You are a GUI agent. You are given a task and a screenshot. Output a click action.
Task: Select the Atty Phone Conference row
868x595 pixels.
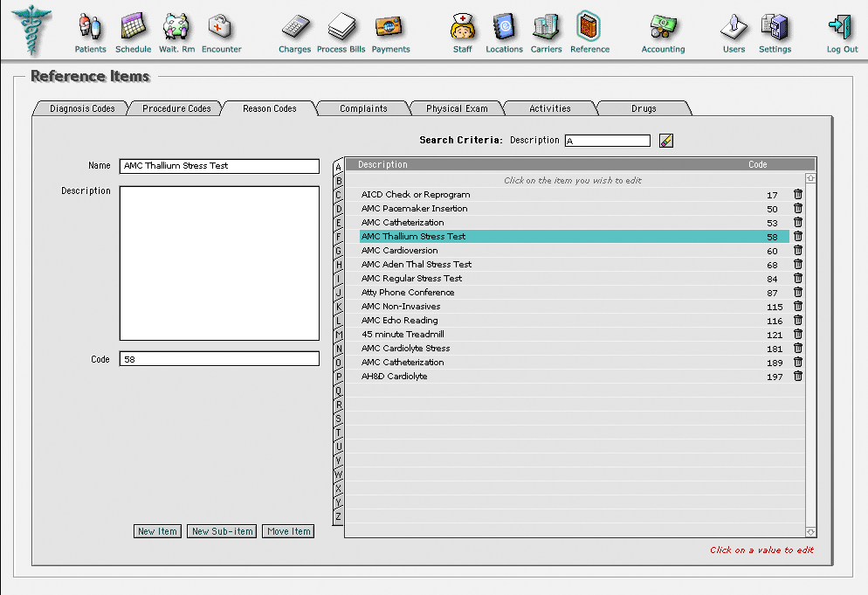(x=574, y=292)
